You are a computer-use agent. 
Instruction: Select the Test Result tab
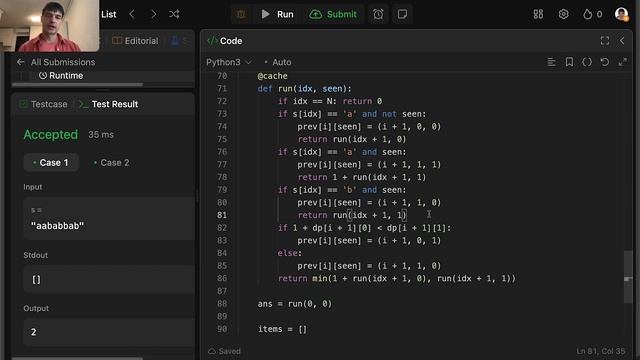coord(109,104)
